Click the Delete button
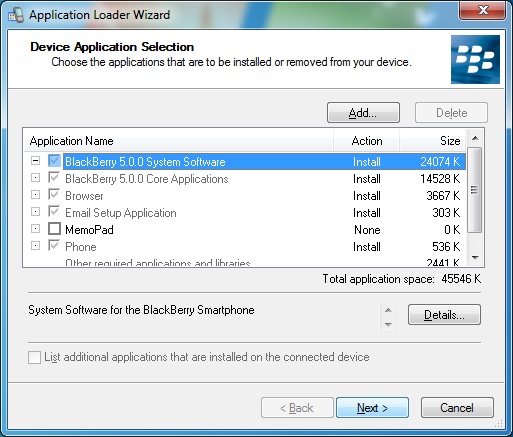 pyautogui.click(x=451, y=113)
